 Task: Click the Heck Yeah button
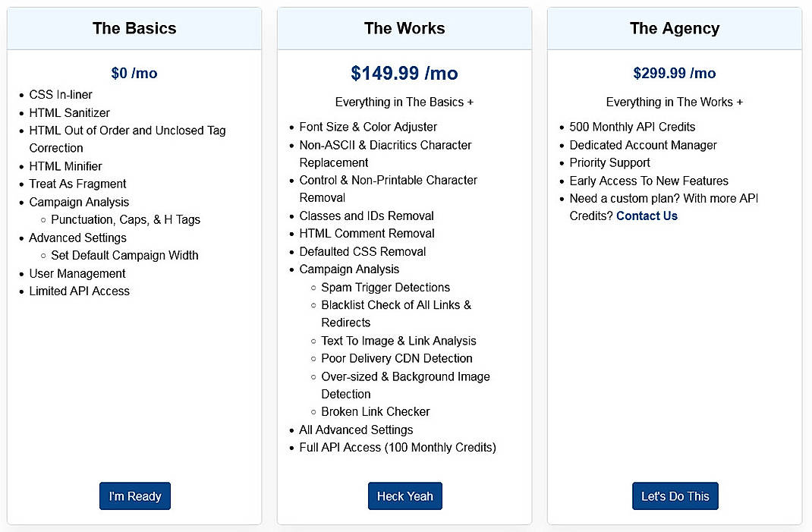(404, 496)
